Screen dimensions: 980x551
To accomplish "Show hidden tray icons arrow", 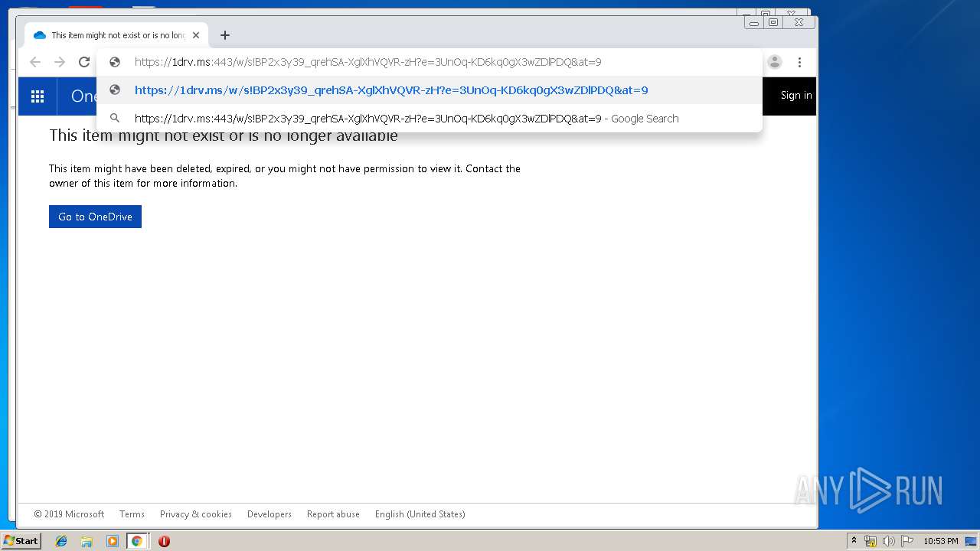I will 854,541.
